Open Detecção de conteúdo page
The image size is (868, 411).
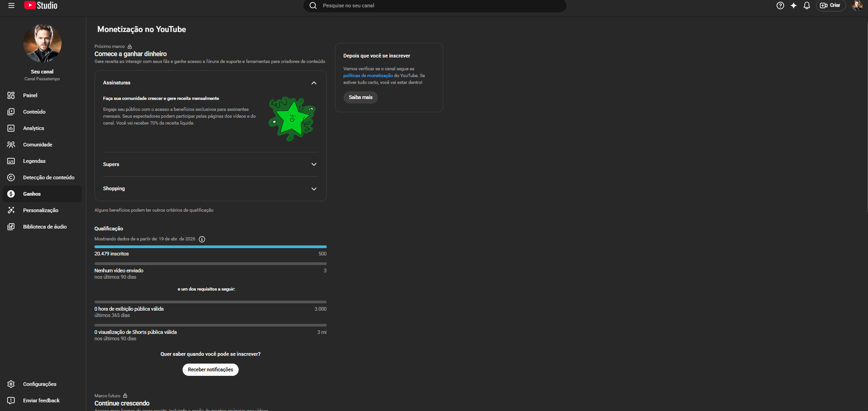pyautogui.click(x=48, y=178)
